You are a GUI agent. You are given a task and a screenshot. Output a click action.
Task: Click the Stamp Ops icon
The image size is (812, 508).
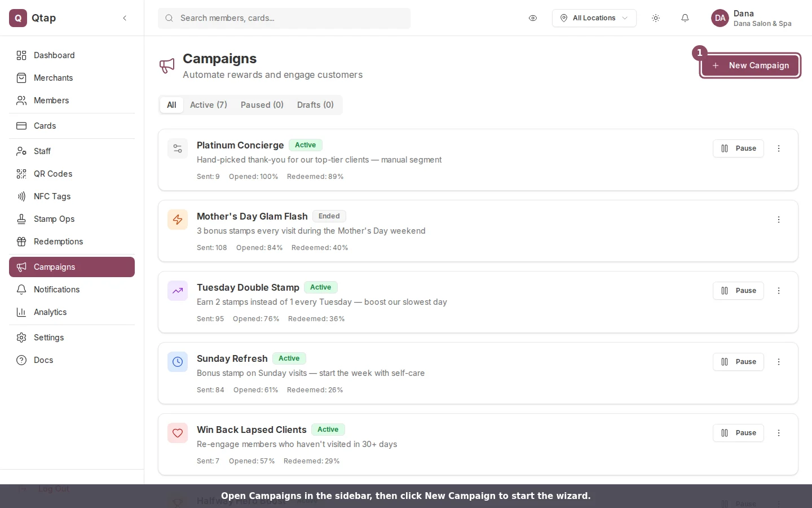click(x=21, y=219)
